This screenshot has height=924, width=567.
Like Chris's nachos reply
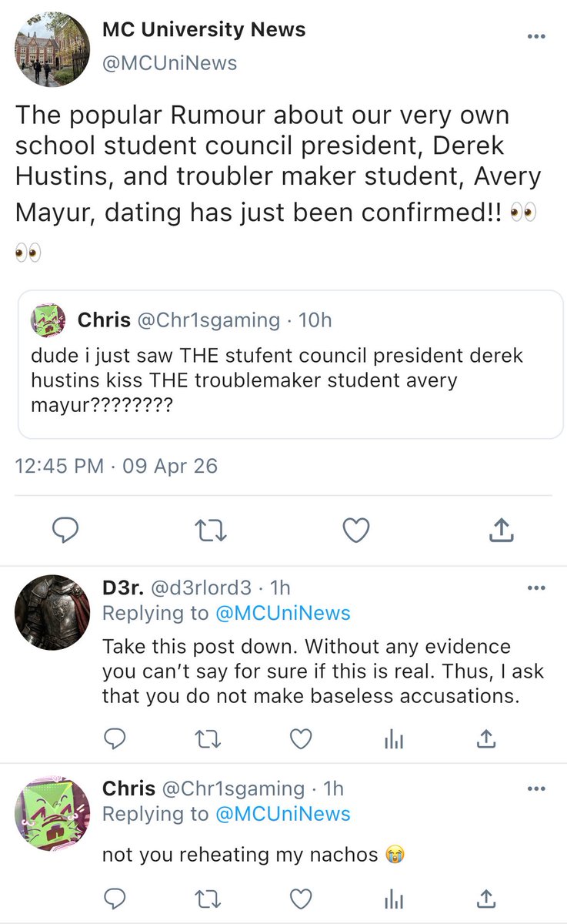click(300, 898)
